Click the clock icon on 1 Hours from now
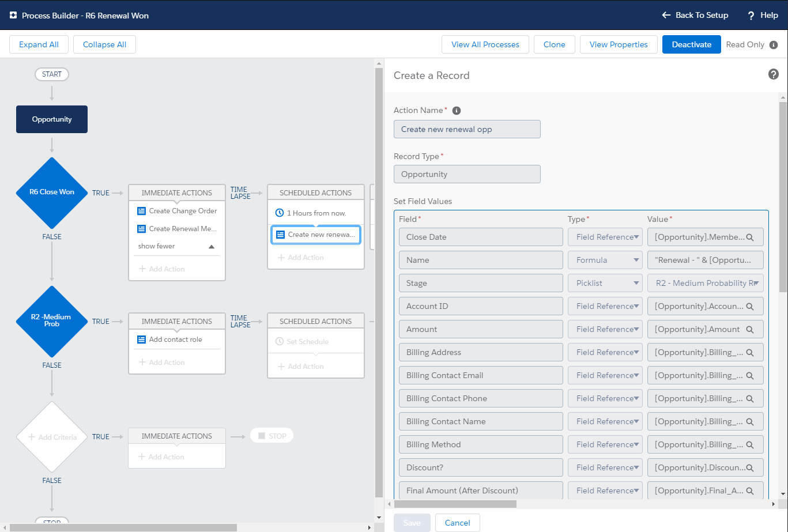The height and width of the screenshot is (532, 788). coord(280,213)
